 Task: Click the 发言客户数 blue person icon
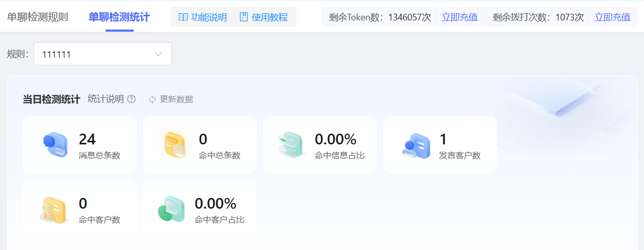pos(416,145)
